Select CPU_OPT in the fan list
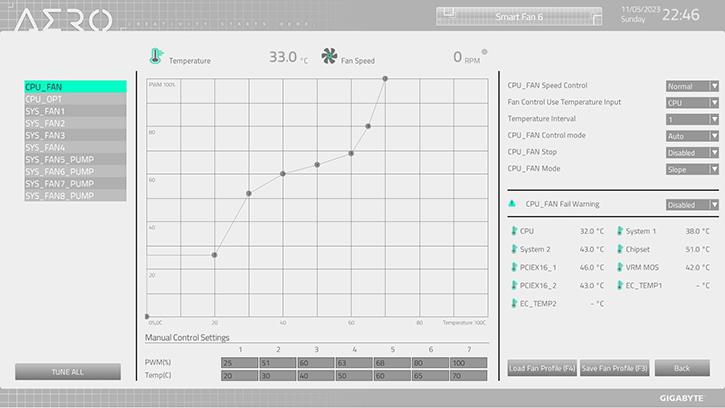 pyautogui.click(x=75, y=100)
